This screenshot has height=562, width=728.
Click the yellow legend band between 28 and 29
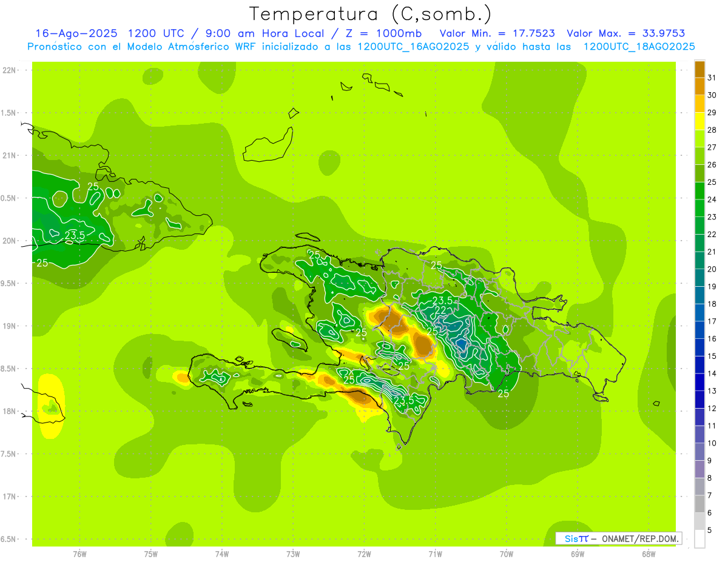point(699,121)
